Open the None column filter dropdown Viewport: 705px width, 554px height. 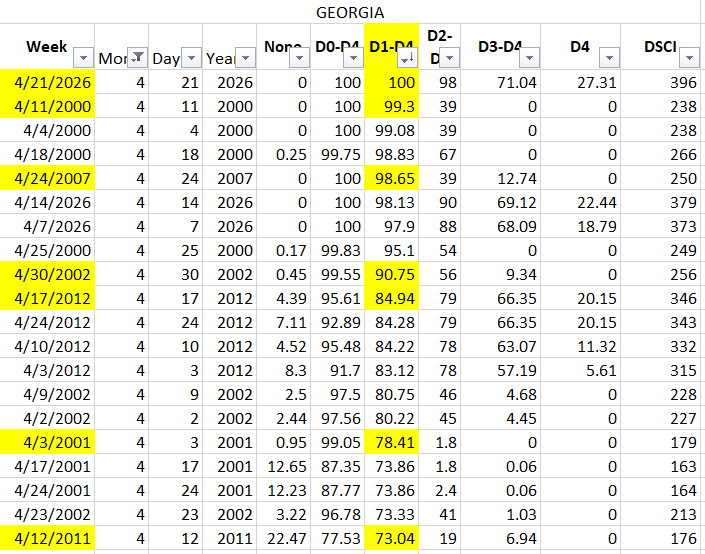299,58
